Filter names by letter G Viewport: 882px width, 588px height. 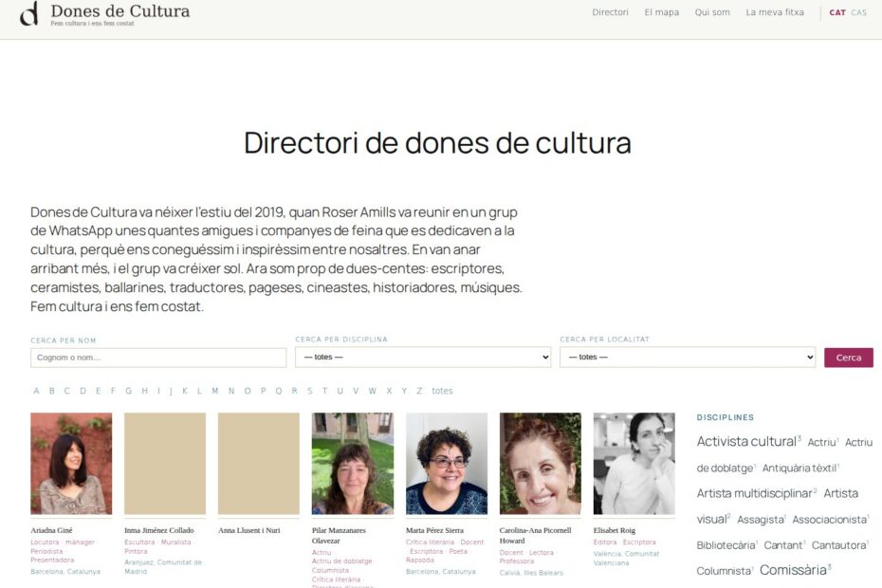(x=128, y=391)
